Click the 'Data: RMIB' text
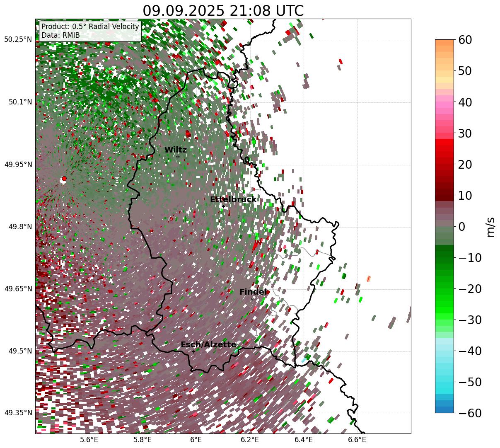The image size is (500, 448). pyautogui.click(x=60, y=35)
